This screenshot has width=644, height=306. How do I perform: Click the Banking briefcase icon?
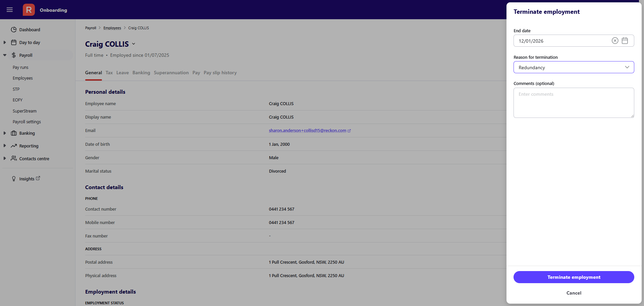point(14,133)
